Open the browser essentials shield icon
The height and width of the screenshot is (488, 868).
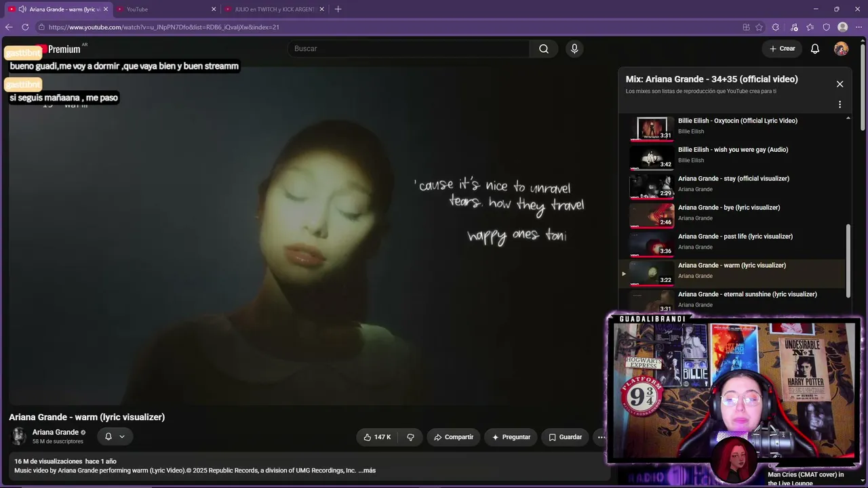click(x=827, y=27)
